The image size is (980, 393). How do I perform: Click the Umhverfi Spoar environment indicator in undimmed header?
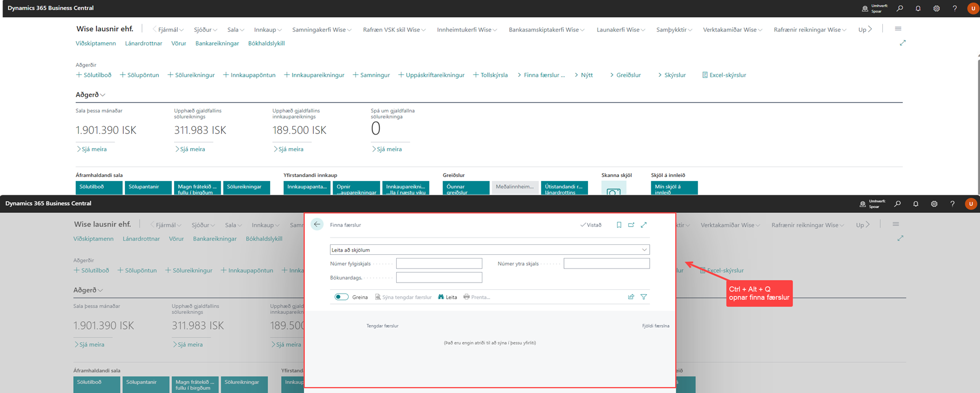coord(875,8)
